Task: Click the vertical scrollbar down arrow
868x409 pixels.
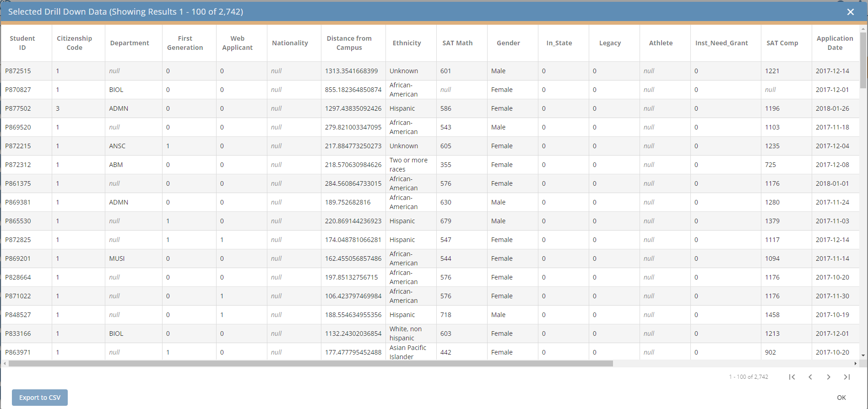Action: pos(863,355)
